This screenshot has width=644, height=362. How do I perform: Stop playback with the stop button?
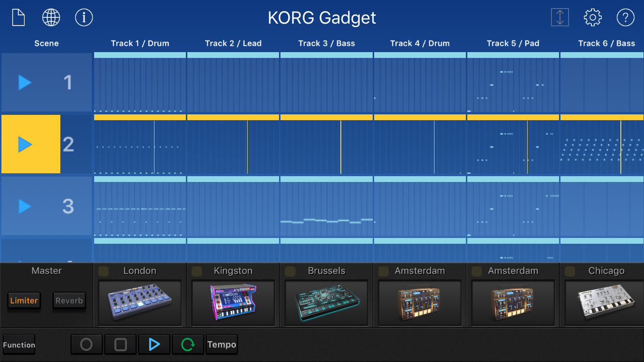pyautogui.click(x=120, y=344)
